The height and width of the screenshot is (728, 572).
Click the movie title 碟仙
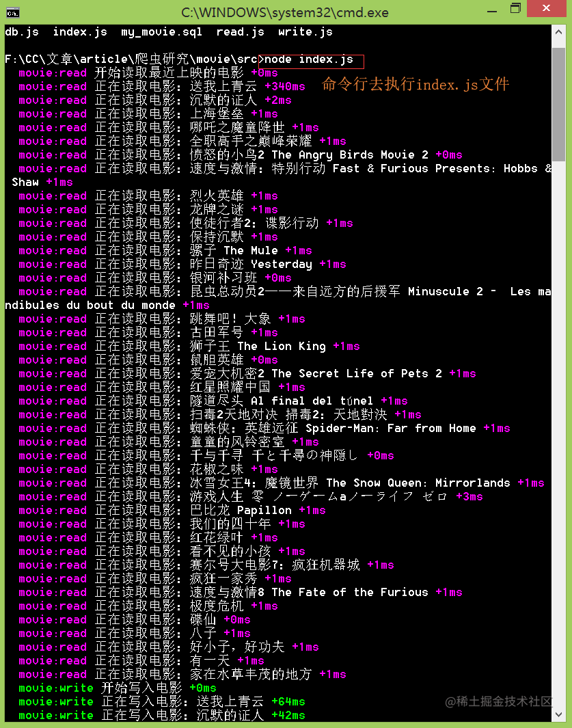coord(204,620)
